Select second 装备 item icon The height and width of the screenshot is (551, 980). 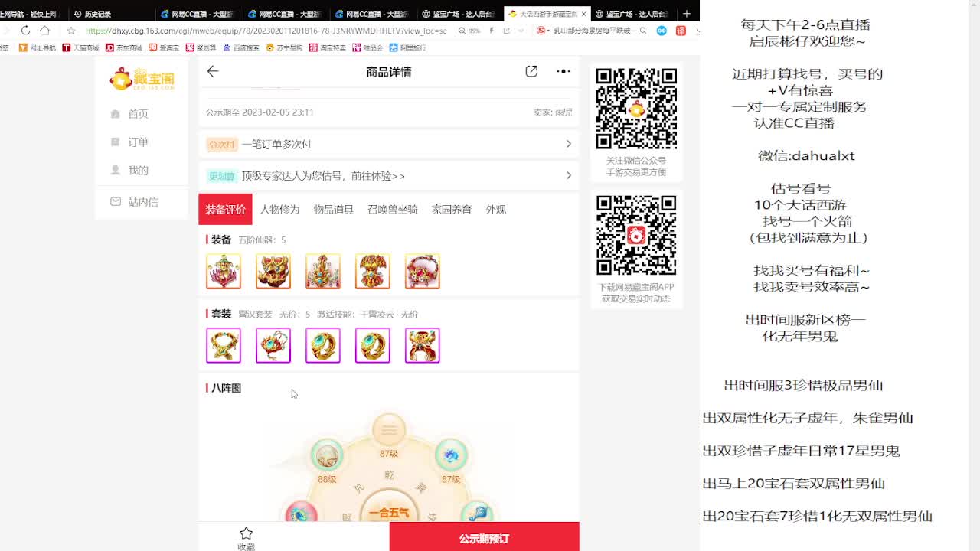(x=273, y=271)
